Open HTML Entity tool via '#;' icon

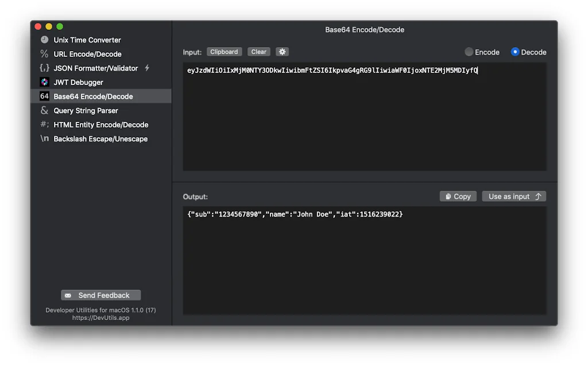pyautogui.click(x=44, y=125)
